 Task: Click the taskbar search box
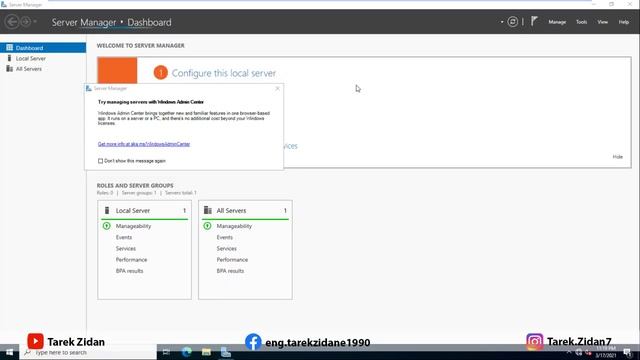coord(88,352)
